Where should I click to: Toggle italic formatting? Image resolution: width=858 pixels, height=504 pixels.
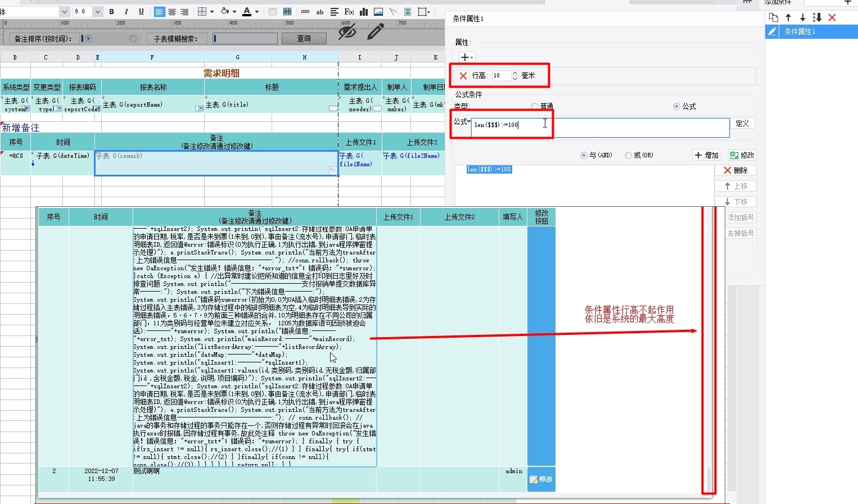tap(126, 11)
